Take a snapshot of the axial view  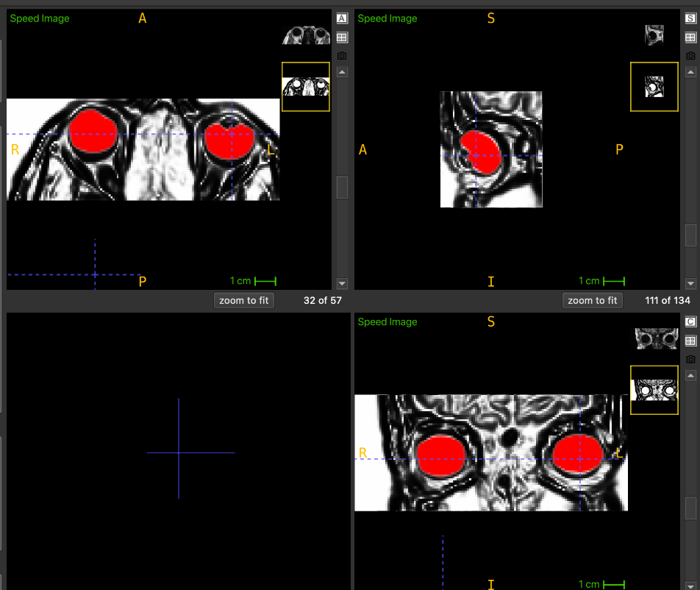342,56
